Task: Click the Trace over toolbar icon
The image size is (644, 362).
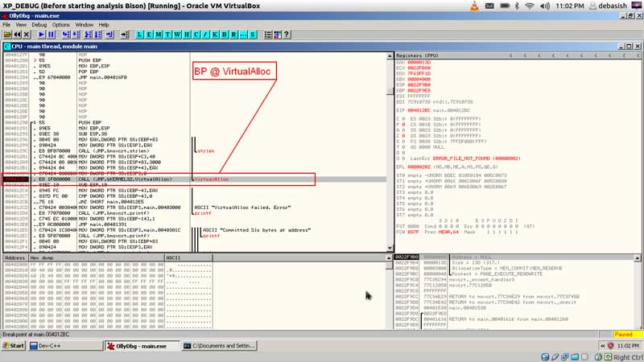Action: [x=97, y=35]
